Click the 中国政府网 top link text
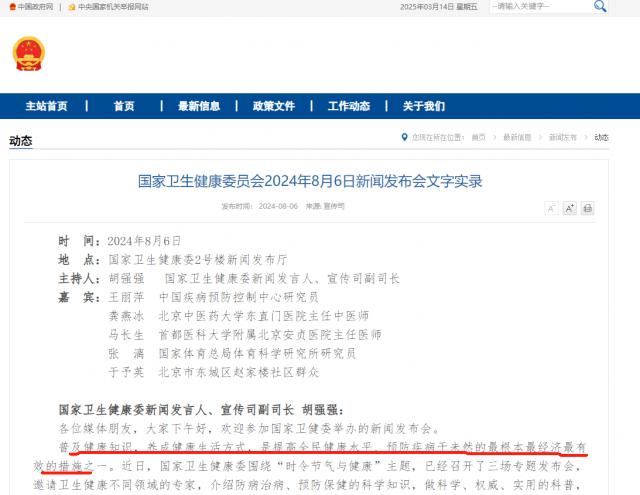Image resolution: width=640 pixels, height=495 pixels. (36, 6)
